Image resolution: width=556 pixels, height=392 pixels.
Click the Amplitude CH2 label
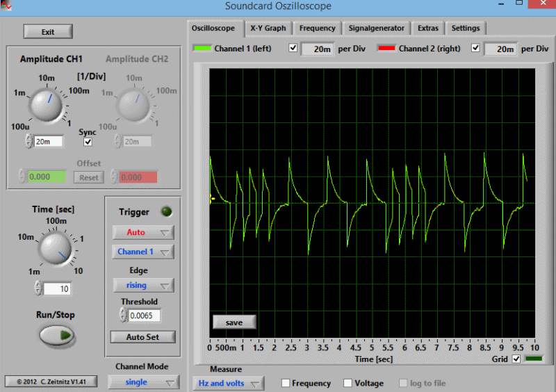point(137,59)
